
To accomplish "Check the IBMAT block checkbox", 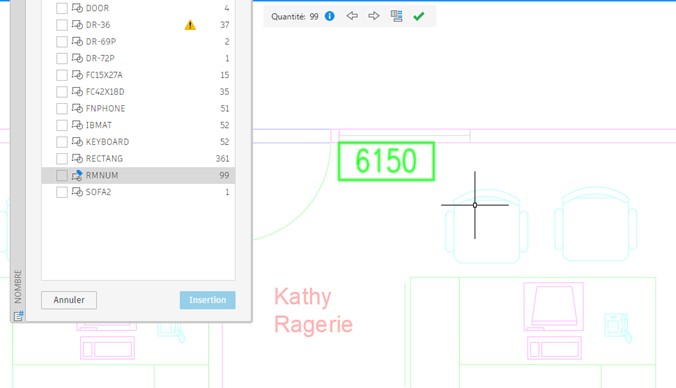I will click(62, 125).
